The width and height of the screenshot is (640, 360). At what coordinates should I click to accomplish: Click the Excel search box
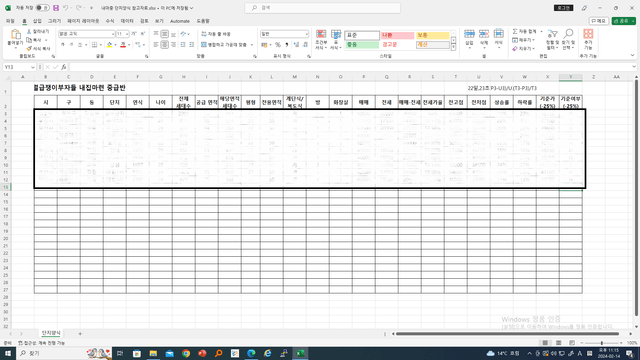point(322,8)
